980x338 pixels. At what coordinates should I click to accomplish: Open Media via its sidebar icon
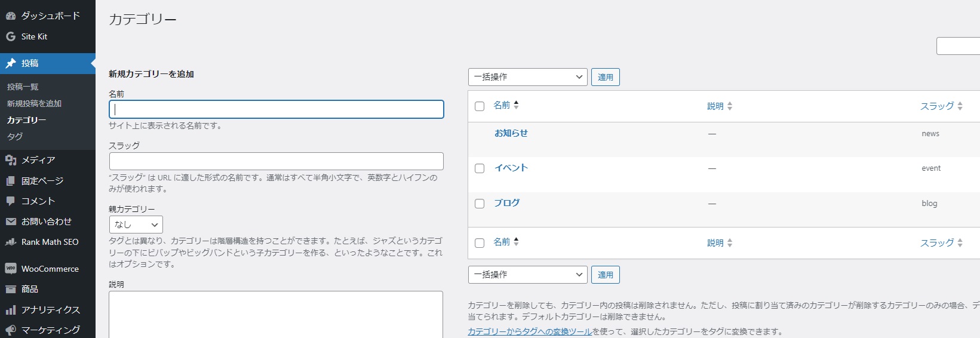(x=11, y=160)
